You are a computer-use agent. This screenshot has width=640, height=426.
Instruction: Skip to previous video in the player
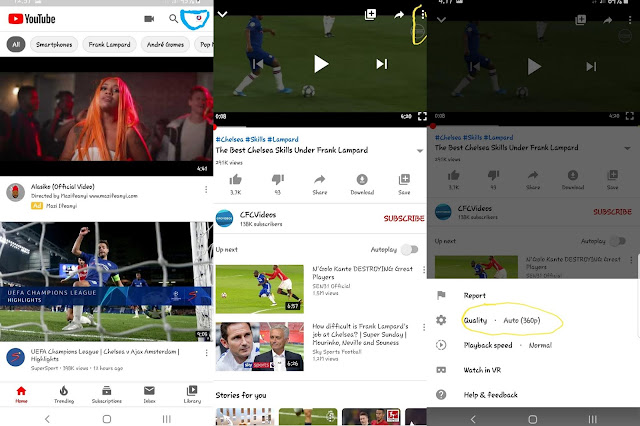[258, 64]
